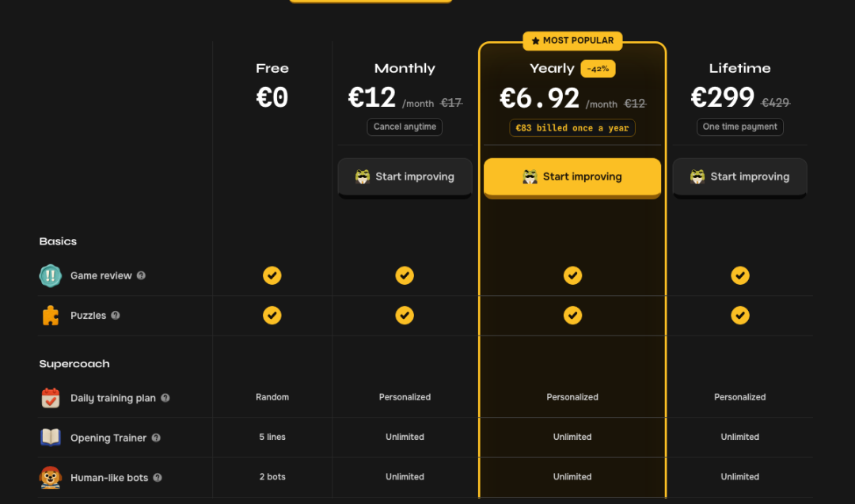This screenshot has height=504, width=855.
Task: Open help tooltip next to Human-like bots
Action: point(158,478)
